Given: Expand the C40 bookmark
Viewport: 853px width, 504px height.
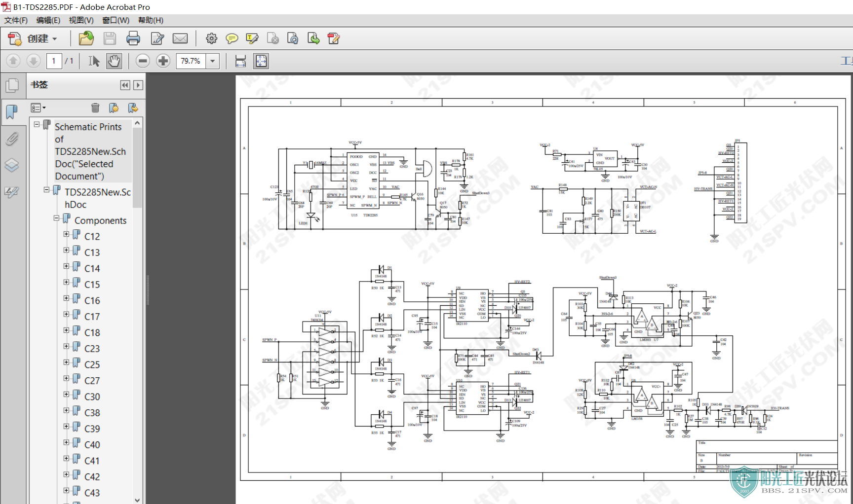Looking at the screenshot, I should pyautogui.click(x=66, y=442).
